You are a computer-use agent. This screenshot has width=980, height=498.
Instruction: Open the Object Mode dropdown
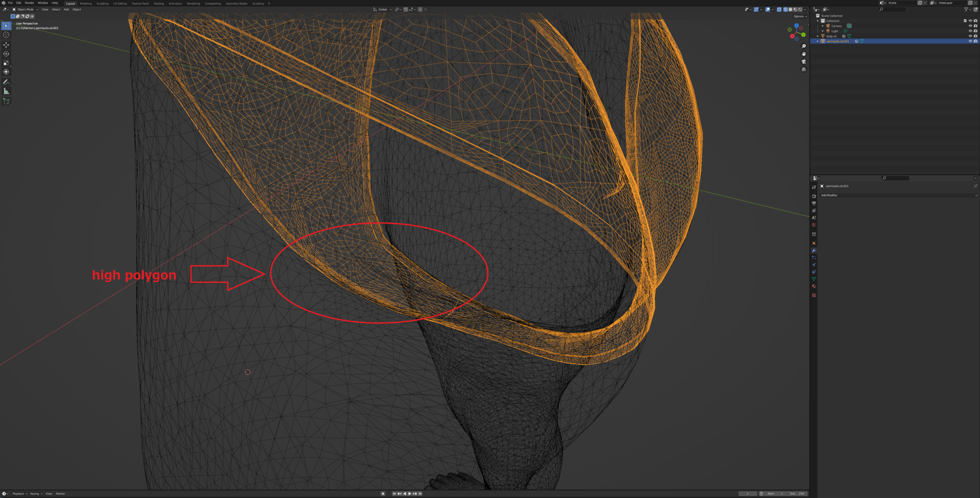[x=25, y=9]
